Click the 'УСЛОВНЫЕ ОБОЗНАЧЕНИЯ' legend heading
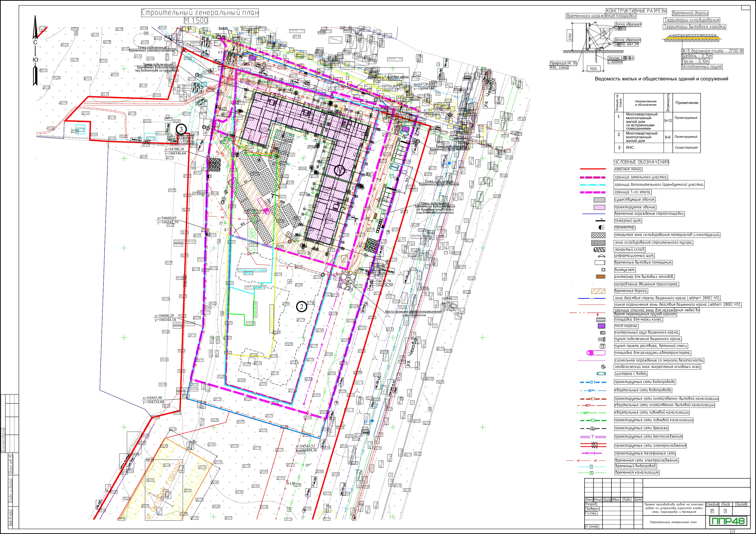The height and width of the screenshot is (534, 756). click(641, 162)
